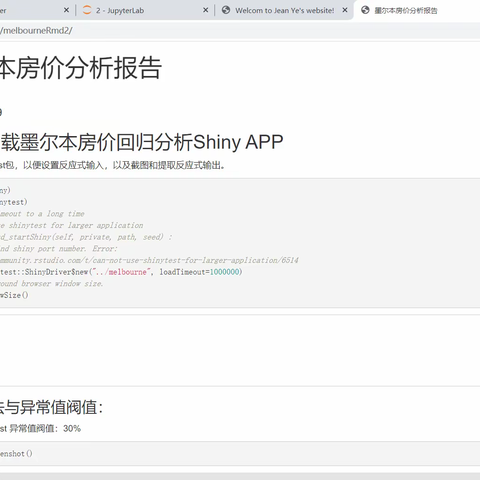
Task: Click the page title 本房价分析报告
Action: click(81, 67)
